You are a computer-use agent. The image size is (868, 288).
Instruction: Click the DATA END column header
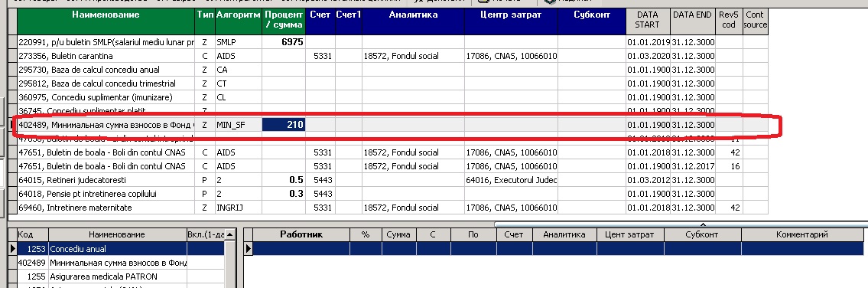tap(693, 21)
